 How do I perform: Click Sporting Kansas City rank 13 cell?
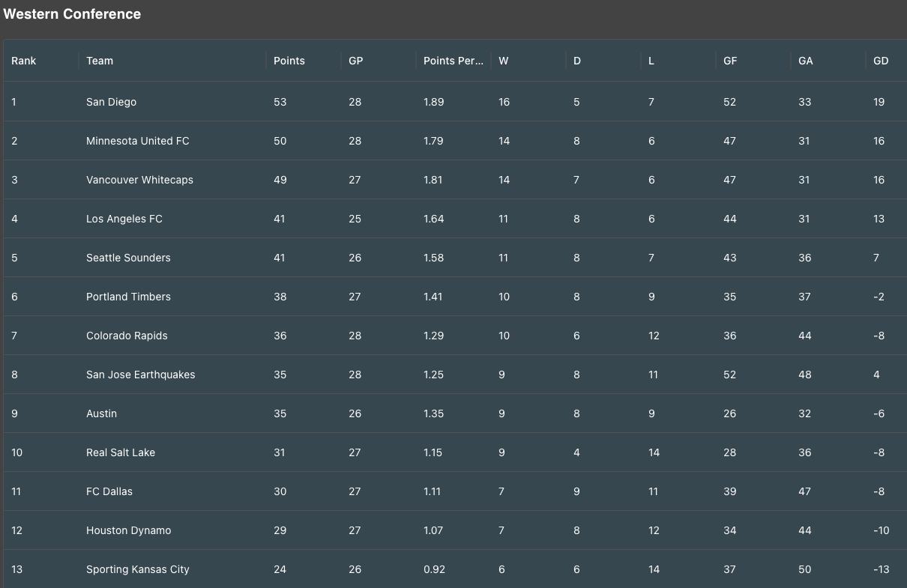point(17,569)
